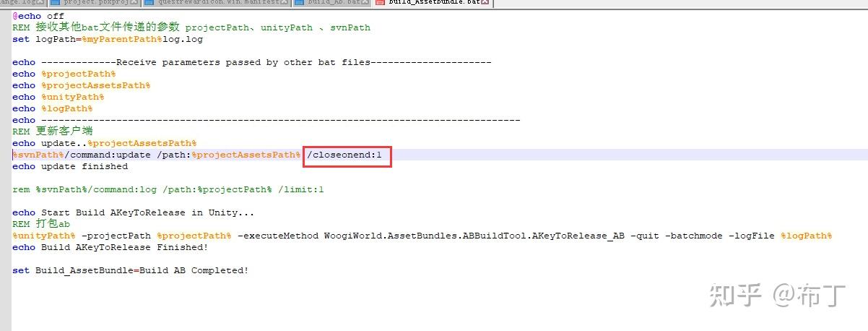Click the 'echo %projectPath%' line
The image size is (868, 331).
[x=64, y=74]
